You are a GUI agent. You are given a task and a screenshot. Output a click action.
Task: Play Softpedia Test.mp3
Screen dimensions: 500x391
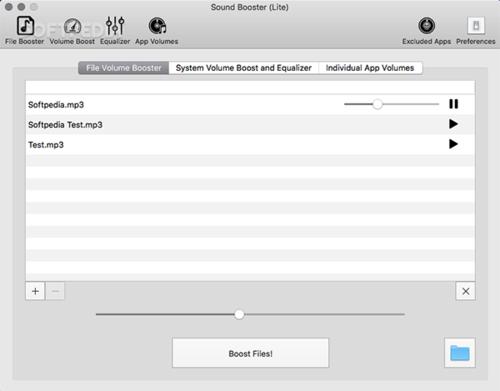coord(453,124)
